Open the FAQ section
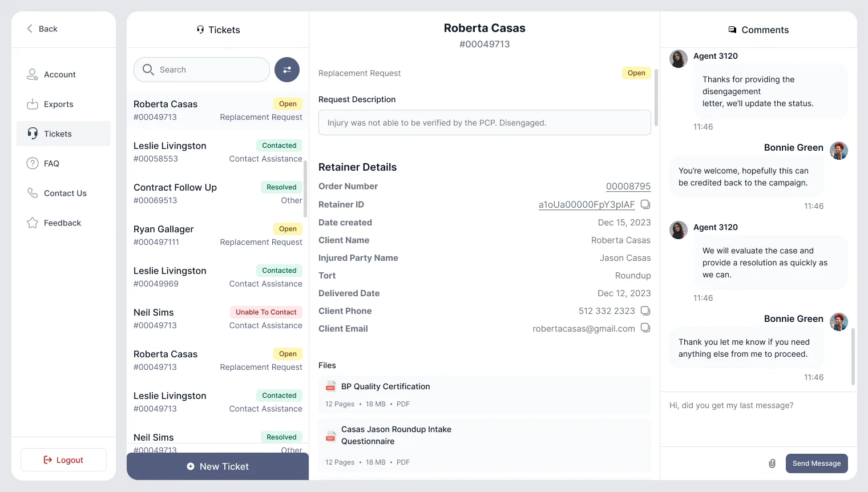 click(63, 163)
